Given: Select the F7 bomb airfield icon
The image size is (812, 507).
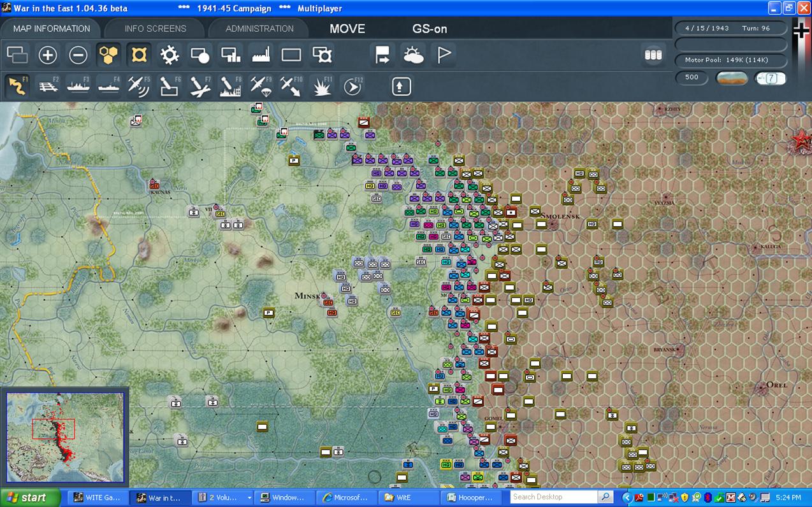Looking at the screenshot, I should (200, 86).
